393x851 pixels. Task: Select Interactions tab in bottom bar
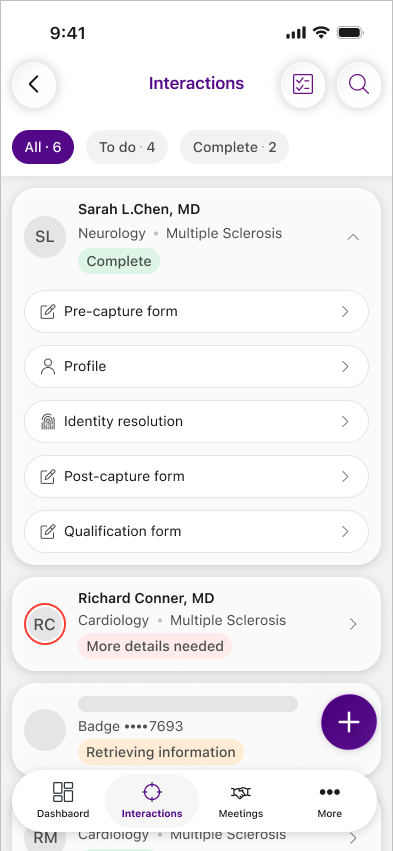(152, 801)
